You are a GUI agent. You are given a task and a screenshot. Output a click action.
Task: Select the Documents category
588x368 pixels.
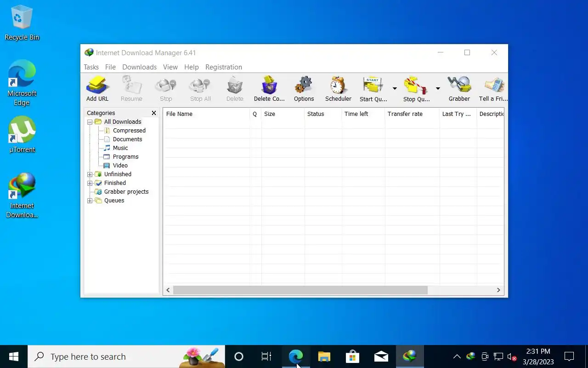(x=127, y=139)
